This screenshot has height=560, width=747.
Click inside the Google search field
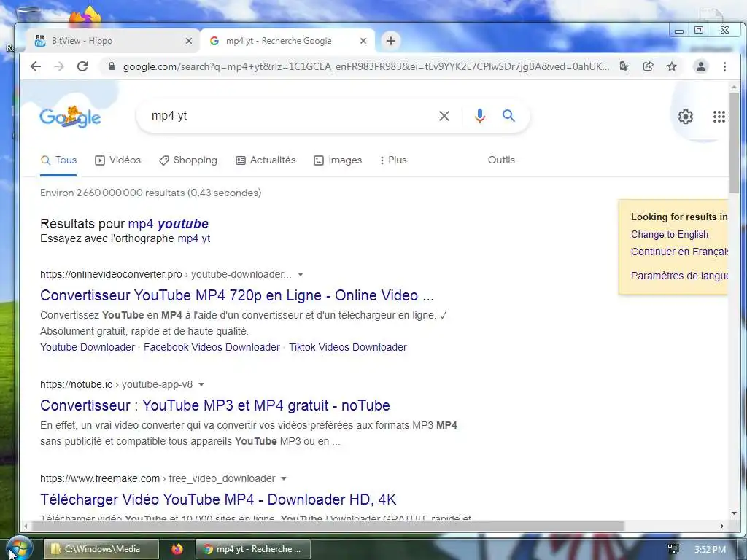coord(290,116)
